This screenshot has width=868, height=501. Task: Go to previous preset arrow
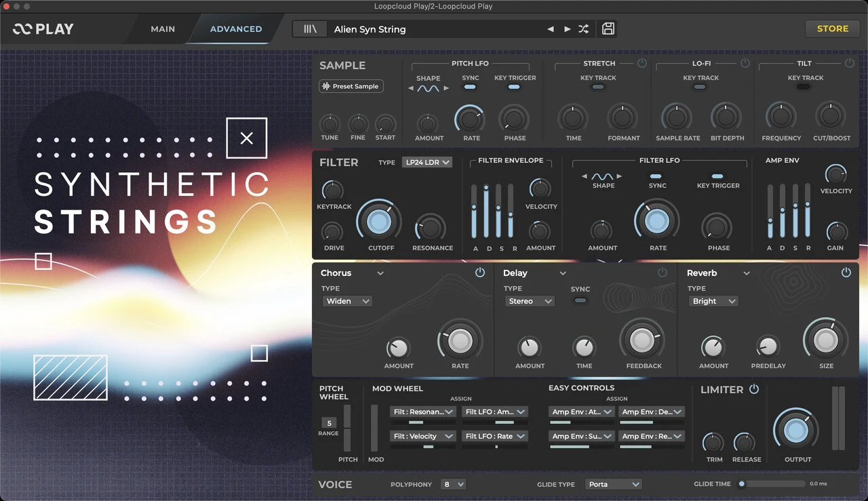click(x=550, y=29)
